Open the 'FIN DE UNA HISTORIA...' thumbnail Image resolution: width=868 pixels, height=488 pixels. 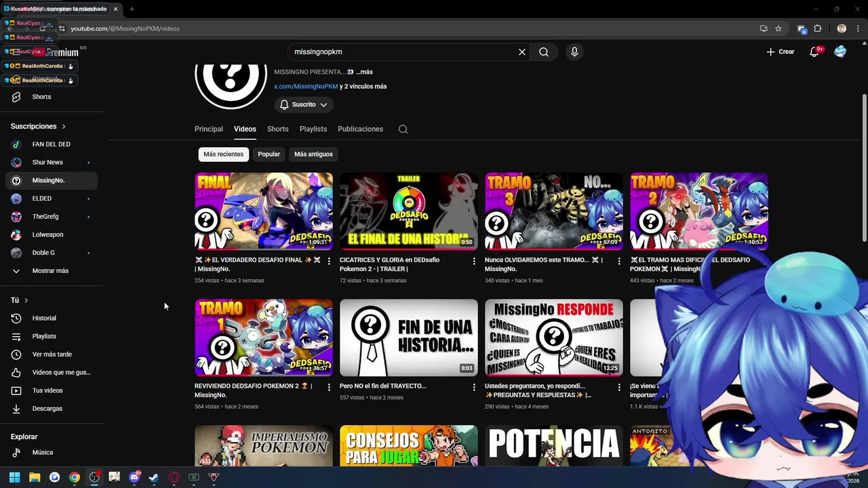pos(409,338)
